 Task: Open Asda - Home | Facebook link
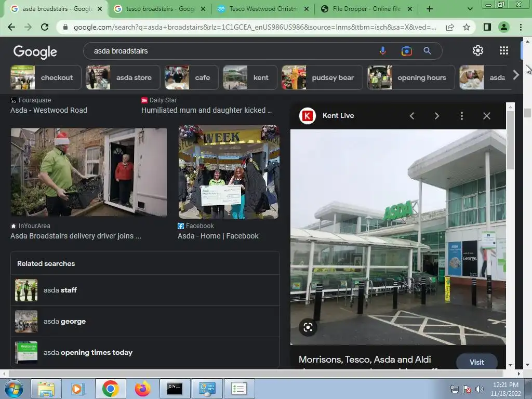[x=218, y=236]
